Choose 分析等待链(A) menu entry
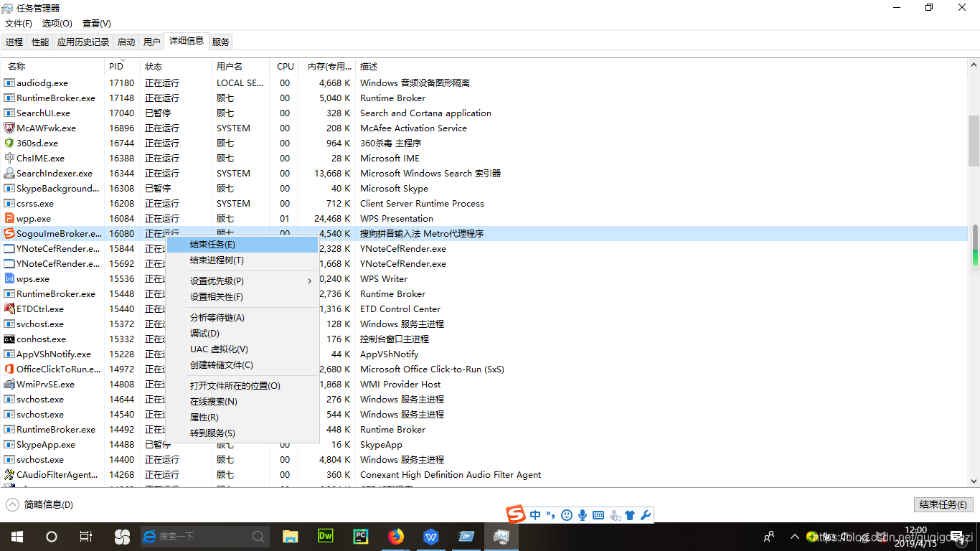 [242, 318]
